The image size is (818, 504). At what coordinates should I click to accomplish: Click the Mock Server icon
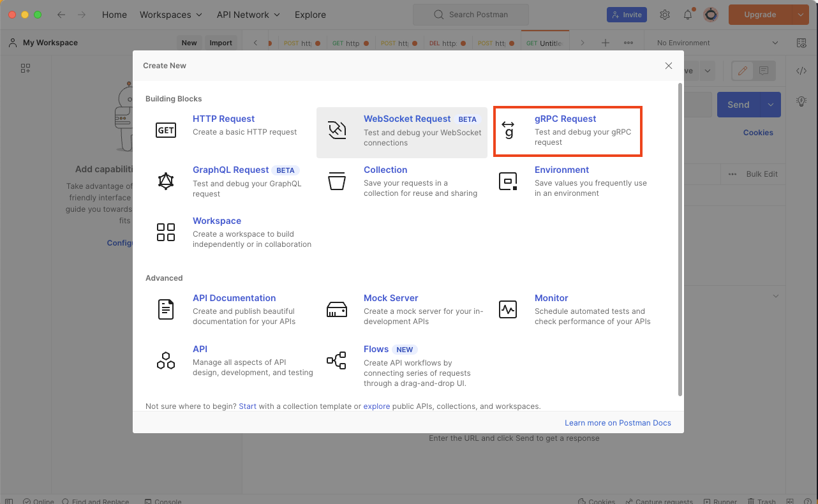(x=337, y=309)
